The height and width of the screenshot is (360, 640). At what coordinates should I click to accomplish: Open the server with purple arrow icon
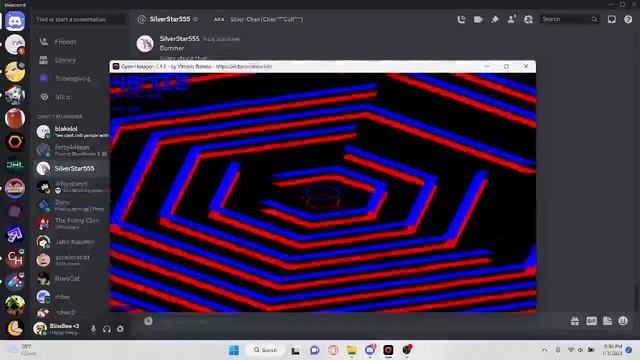(x=15, y=235)
